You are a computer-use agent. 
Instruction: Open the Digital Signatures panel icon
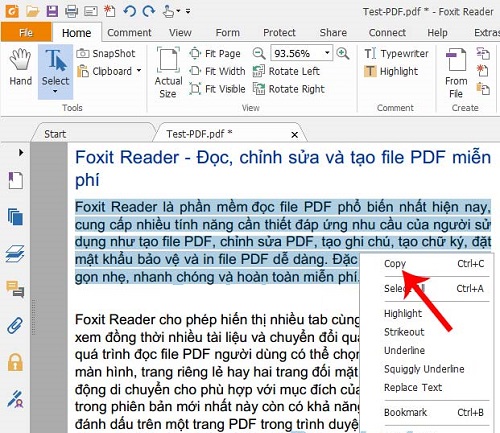pyautogui.click(x=15, y=399)
